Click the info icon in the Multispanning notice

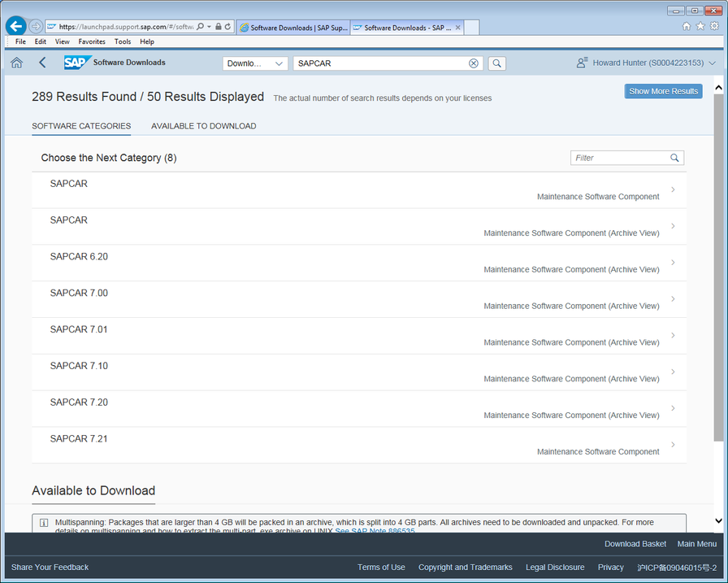(42, 522)
